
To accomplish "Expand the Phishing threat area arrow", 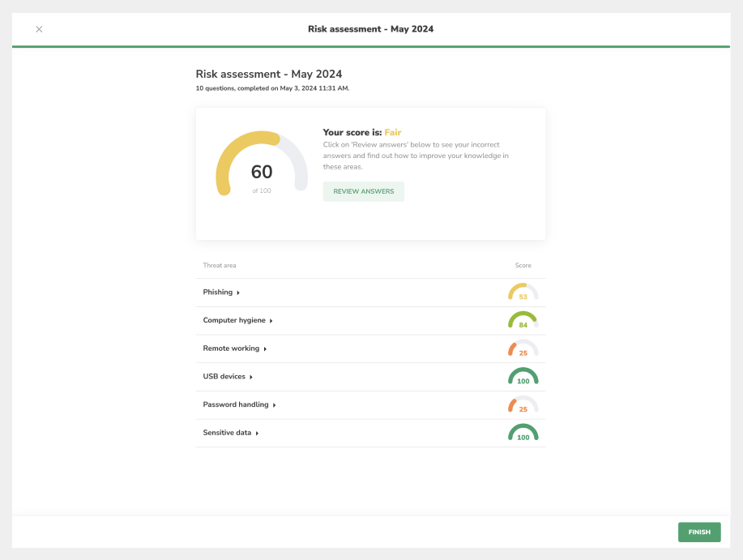I will coord(238,293).
